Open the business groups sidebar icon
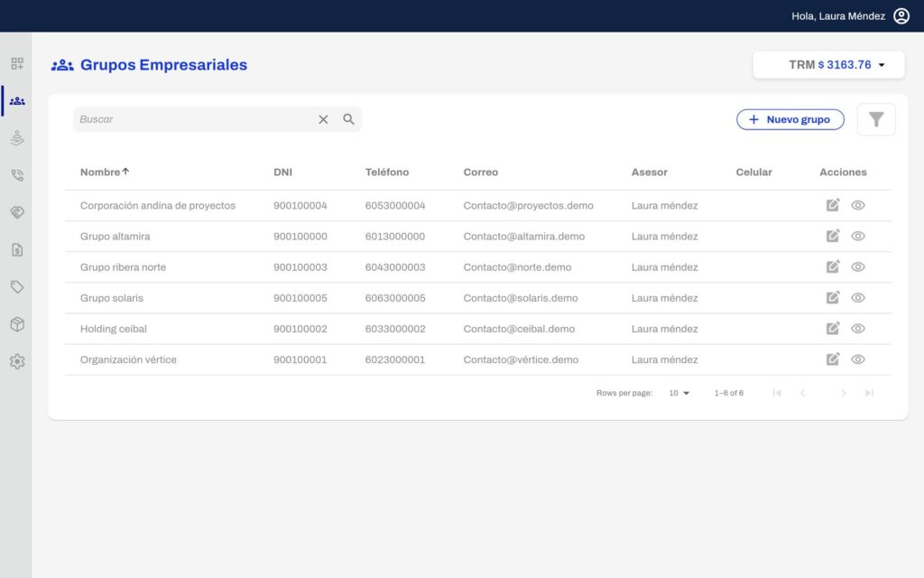This screenshot has width=924, height=578. click(17, 101)
